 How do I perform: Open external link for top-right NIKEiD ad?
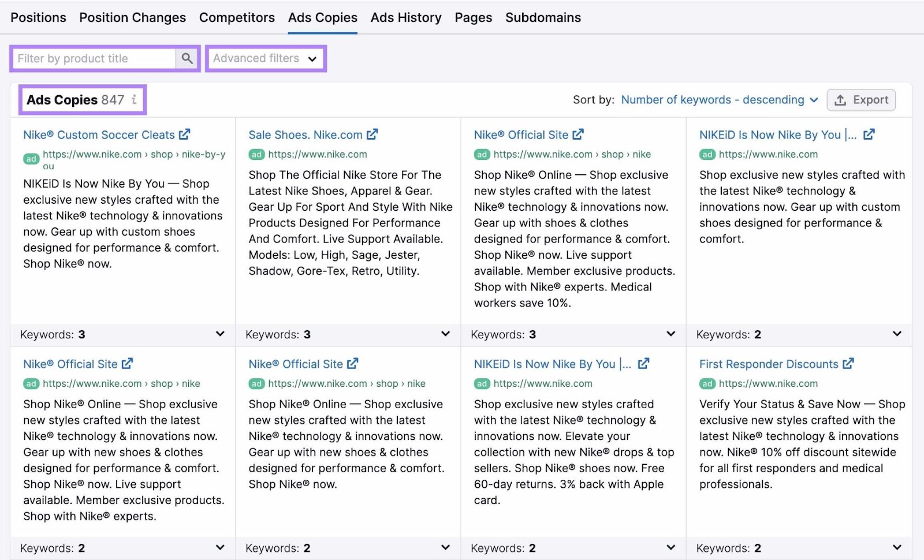[869, 134]
